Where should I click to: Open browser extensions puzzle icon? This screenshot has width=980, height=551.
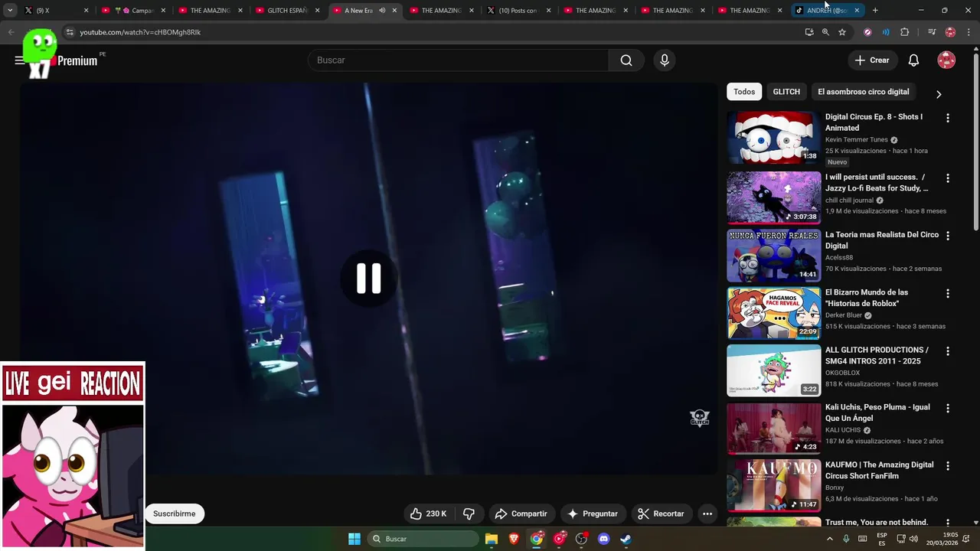(904, 32)
